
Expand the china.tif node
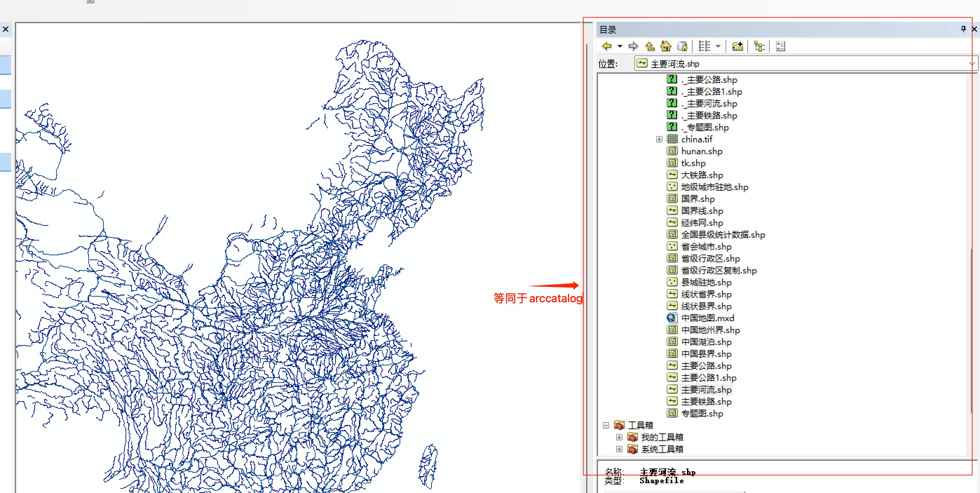[x=659, y=139]
